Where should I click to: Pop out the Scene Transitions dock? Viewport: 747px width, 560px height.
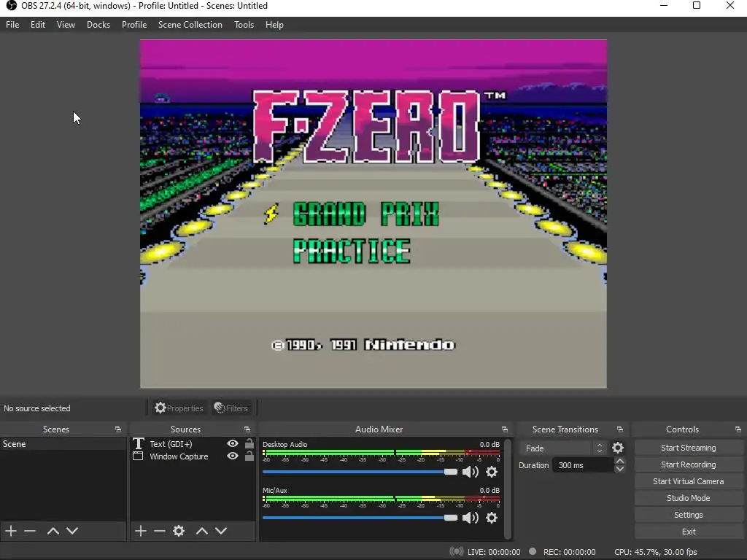[620, 429]
